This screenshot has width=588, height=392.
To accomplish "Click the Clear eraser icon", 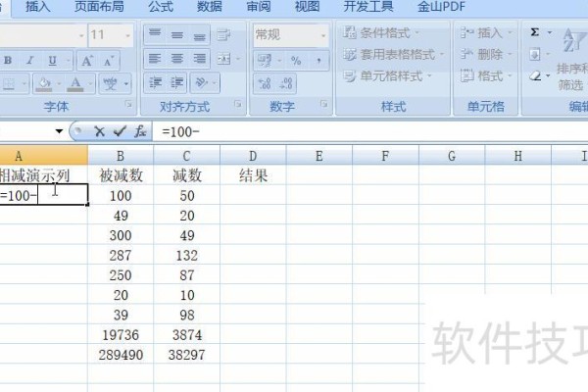I will click(535, 76).
